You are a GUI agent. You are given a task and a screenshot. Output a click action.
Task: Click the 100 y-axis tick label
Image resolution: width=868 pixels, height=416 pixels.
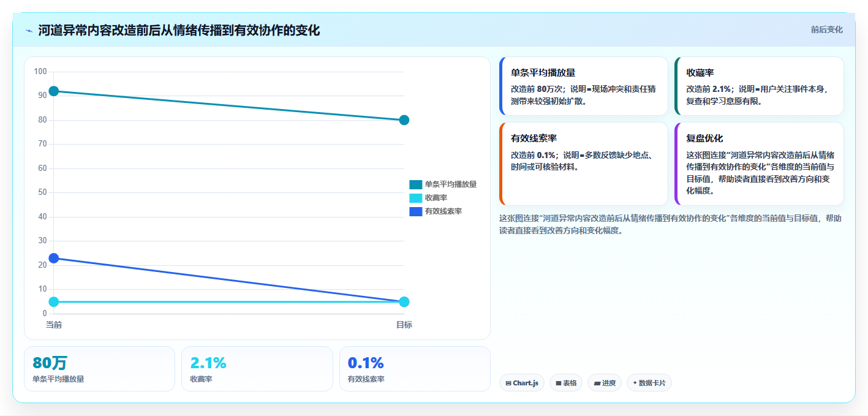tap(40, 72)
